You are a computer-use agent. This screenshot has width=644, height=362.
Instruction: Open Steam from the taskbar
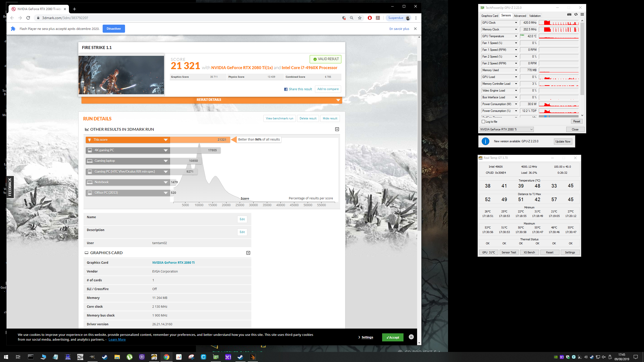(x=105, y=357)
